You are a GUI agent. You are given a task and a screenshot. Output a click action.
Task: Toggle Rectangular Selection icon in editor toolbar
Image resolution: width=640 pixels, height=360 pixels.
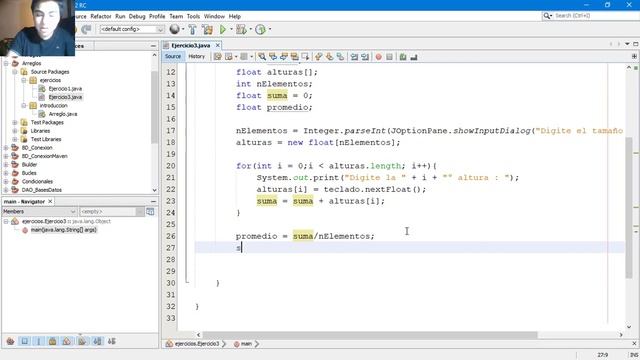(x=305, y=57)
